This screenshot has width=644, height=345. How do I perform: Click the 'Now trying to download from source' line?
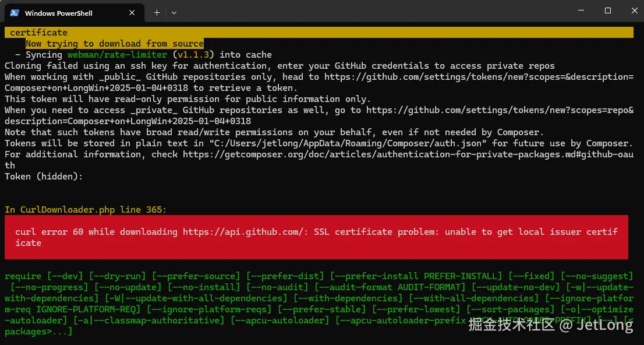tap(115, 44)
